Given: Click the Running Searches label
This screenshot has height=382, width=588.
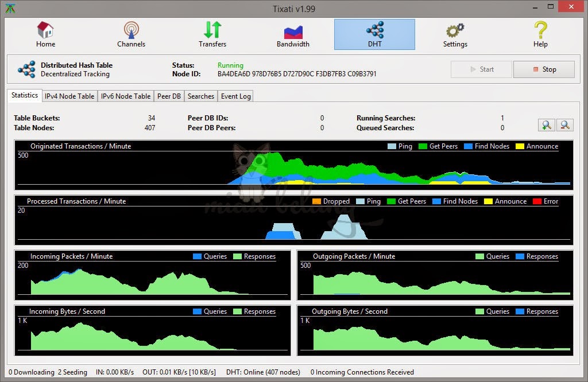Looking at the screenshot, I should tap(386, 118).
